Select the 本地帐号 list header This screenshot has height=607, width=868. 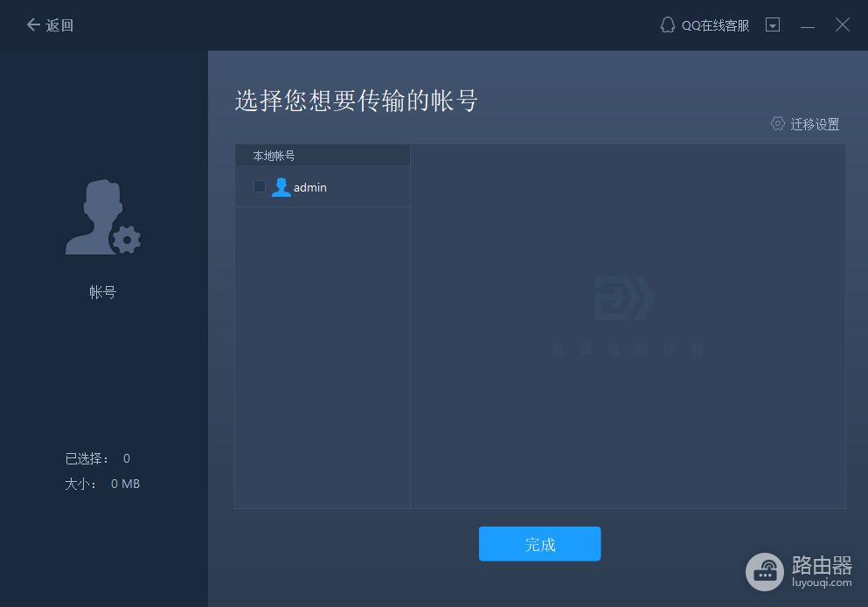323,156
